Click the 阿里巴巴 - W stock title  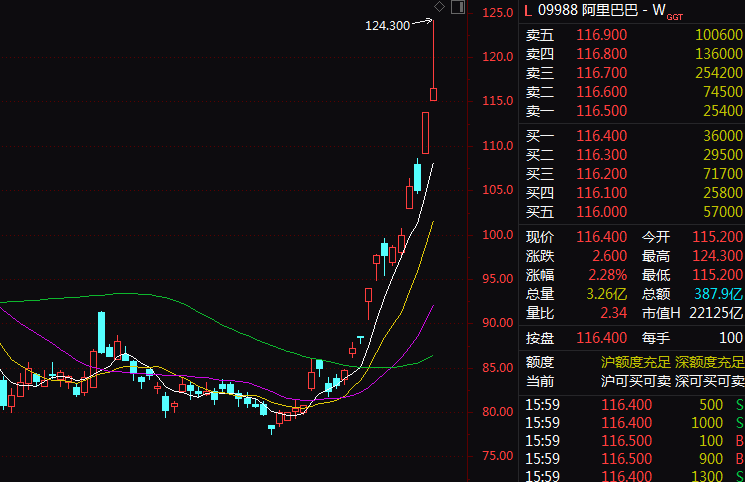(630, 10)
